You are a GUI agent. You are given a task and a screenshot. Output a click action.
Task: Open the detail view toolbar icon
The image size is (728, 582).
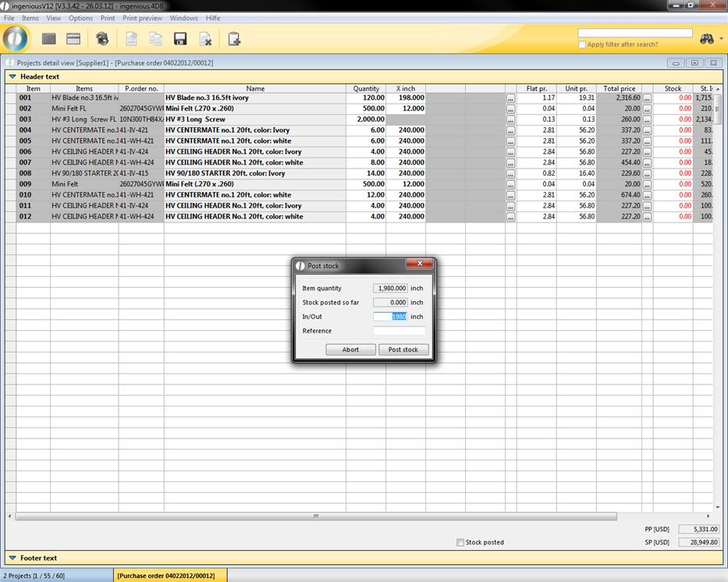pyautogui.click(x=73, y=39)
